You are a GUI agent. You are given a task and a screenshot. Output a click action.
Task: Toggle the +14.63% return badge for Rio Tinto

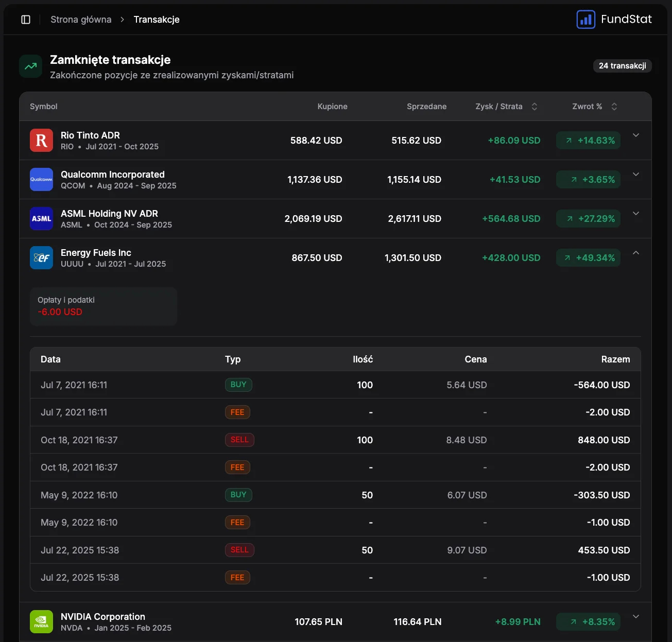588,140
